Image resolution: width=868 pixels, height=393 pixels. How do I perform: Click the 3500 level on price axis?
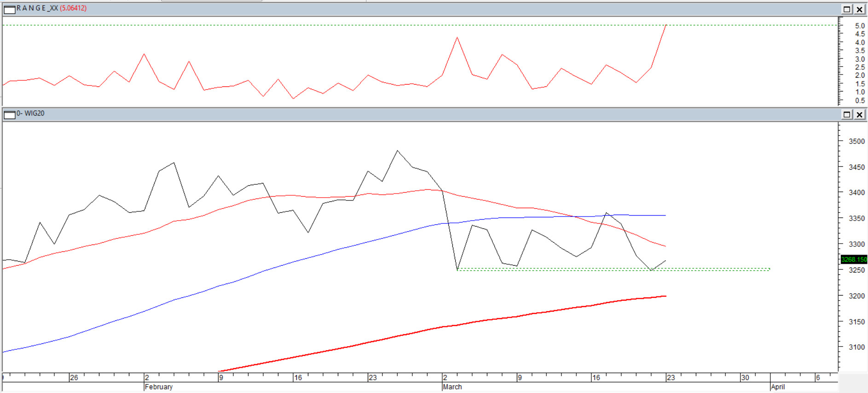[x=856, y=142]
